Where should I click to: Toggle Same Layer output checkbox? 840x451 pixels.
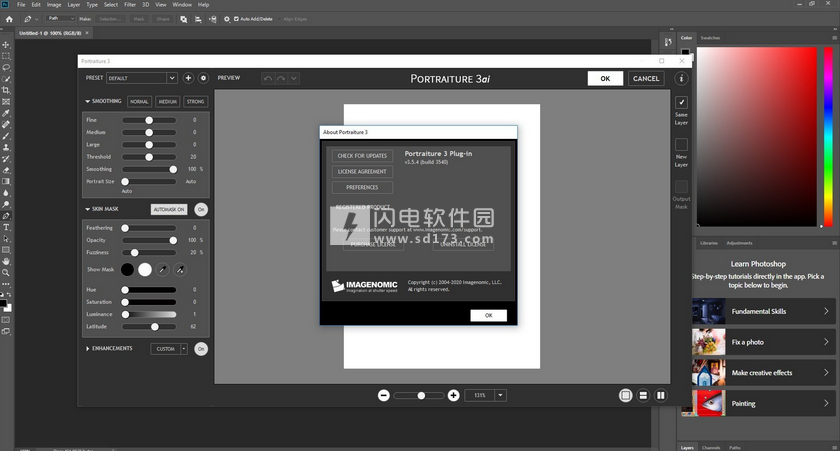click(x=681, y=102)
